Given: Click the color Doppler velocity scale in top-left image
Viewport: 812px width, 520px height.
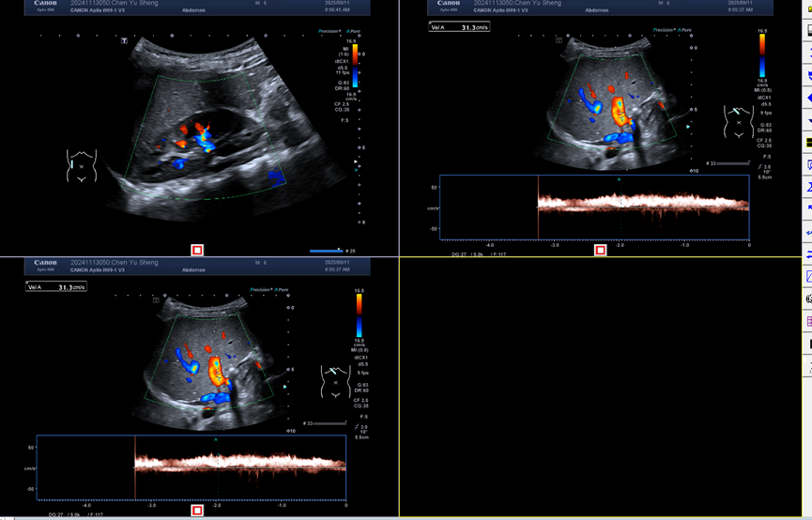Looking at the screenshot, I should [352, 66].
